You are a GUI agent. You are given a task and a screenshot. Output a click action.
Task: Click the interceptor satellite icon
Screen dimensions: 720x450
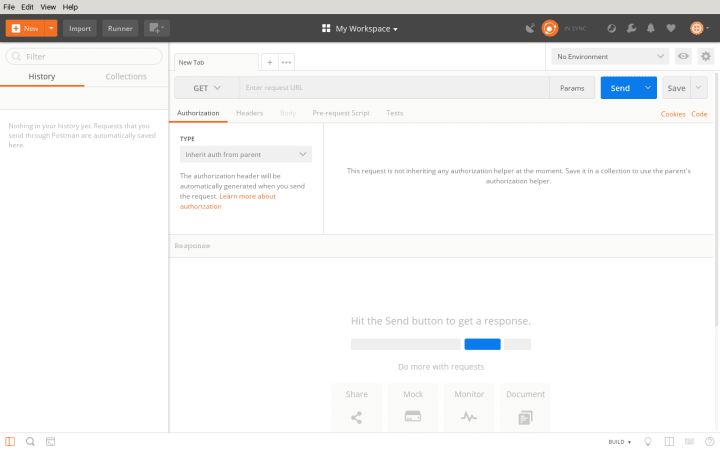pyautogui.click(x=530, y=28)
